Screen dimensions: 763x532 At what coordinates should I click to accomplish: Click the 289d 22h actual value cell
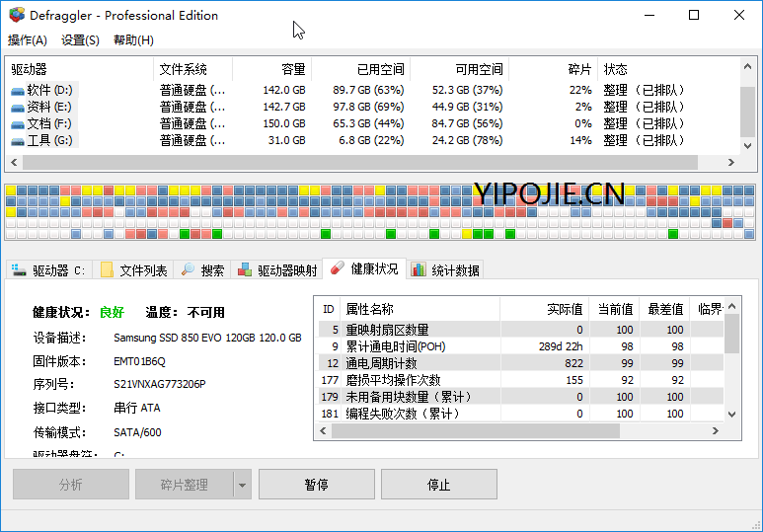(x=561, y=346)
